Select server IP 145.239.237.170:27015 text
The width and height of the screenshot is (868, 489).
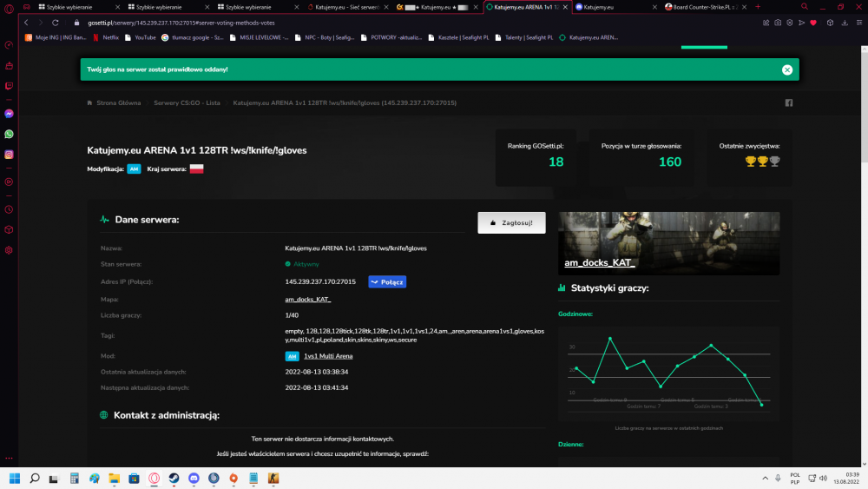pyautogui.click(x=320, y=282)
